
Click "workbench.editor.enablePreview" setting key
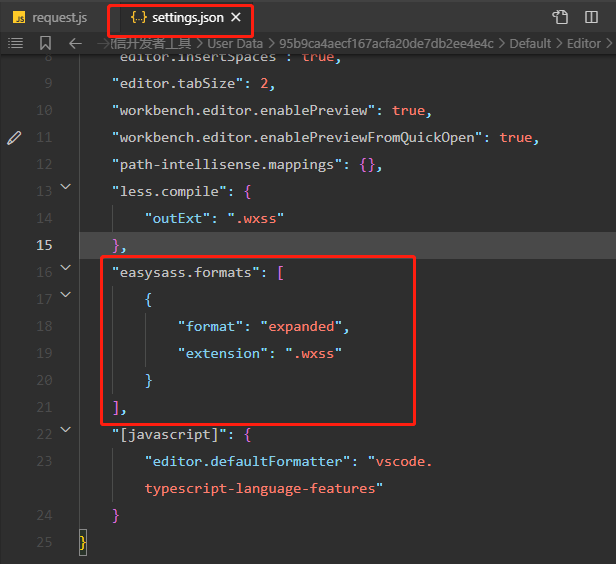(x=244, y=111)
